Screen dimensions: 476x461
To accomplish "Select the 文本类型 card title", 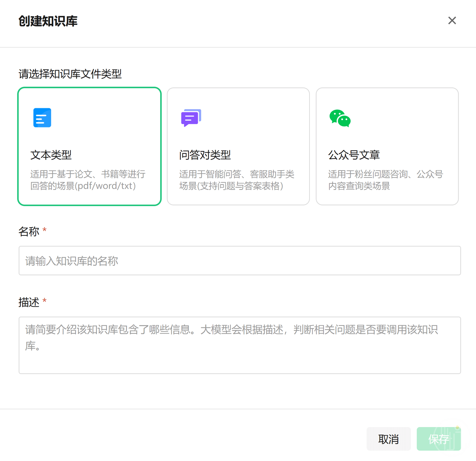I will pyautogui.click(x=51, y=155).
